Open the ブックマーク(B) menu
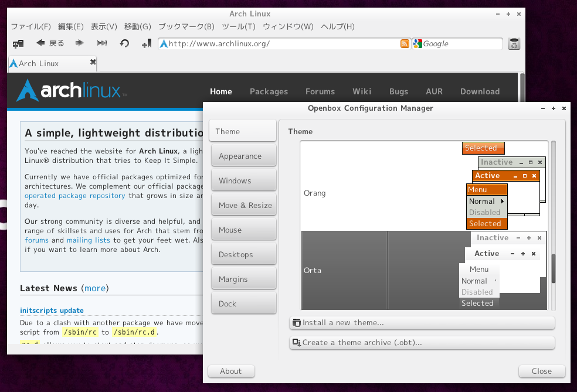The height and width of the screenshot is (392, 577). point(186,26)
